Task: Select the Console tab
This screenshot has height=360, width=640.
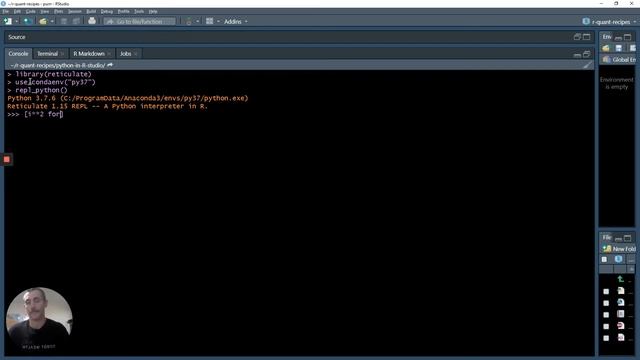Action: [x=18, y=53]
